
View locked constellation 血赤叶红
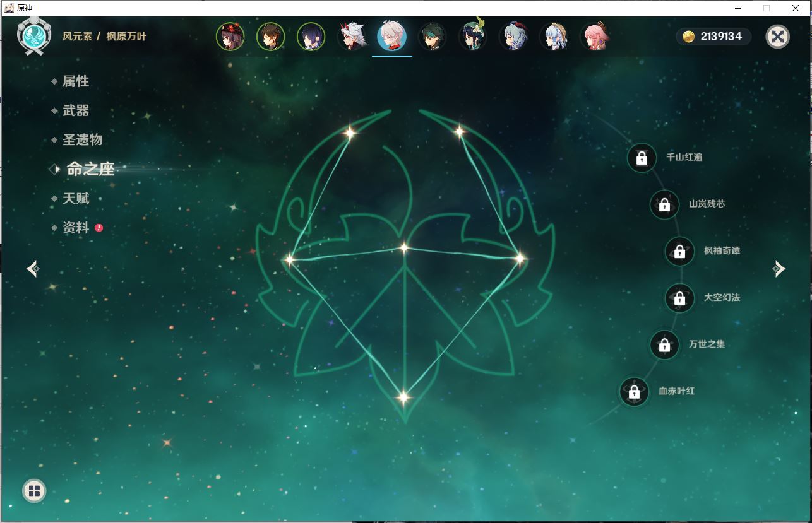point(634,392)
